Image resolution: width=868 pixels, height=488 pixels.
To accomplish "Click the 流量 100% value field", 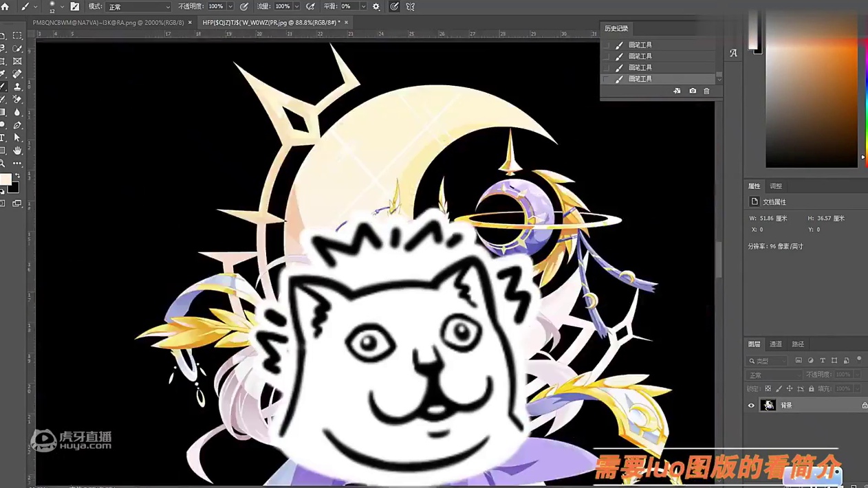I will tap(283, 6).
